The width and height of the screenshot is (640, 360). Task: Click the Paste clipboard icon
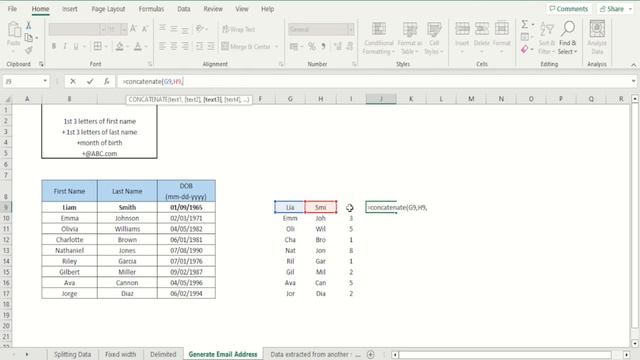coord(14,30)
